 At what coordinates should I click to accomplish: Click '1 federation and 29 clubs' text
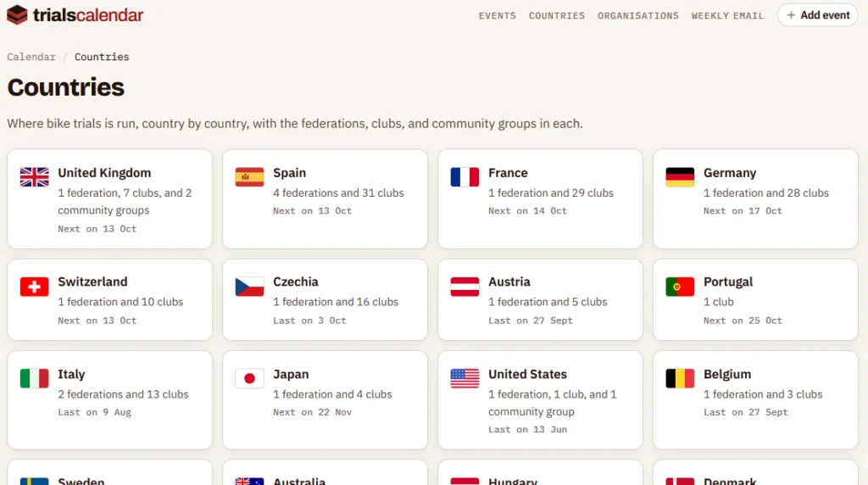tap(551, 192)
